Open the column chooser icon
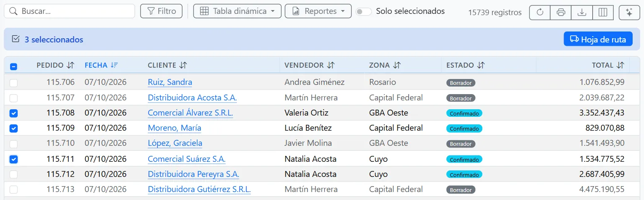 pyautogui.click(x=603, y=12)
